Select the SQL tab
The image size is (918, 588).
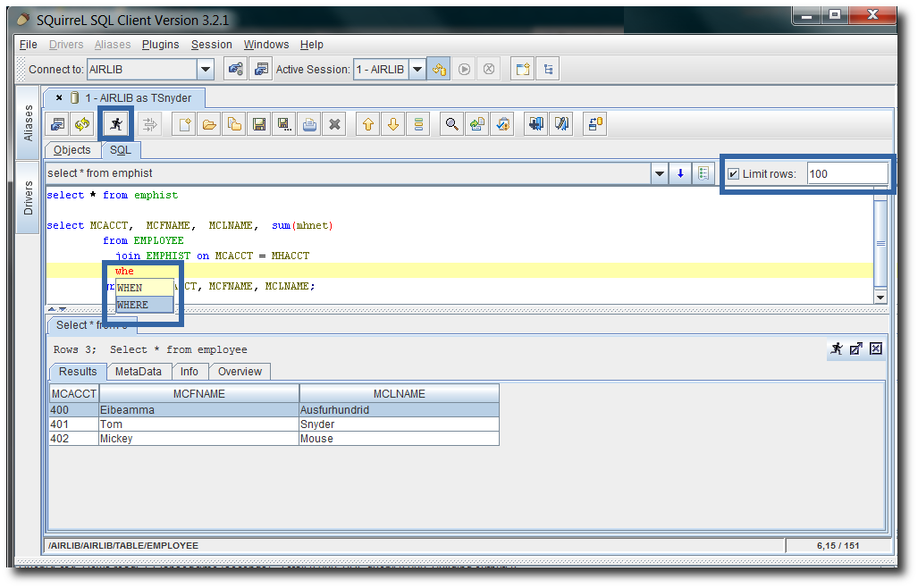121,150
